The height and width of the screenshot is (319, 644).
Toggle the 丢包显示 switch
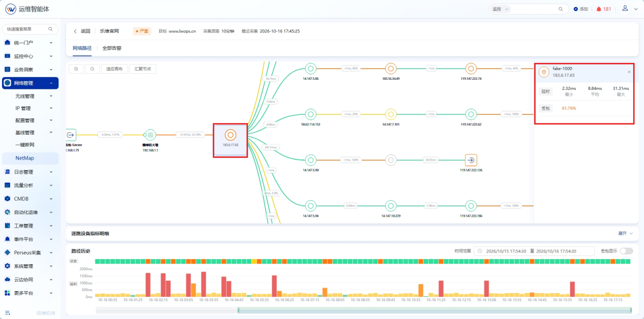point(626,251)
